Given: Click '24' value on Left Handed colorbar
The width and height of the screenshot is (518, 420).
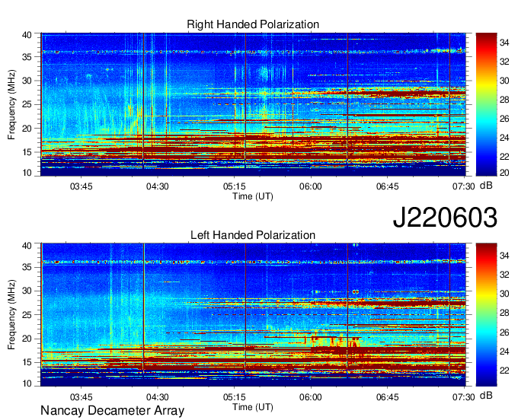Looking at the screenshot, I should click(x=504, y=352).
